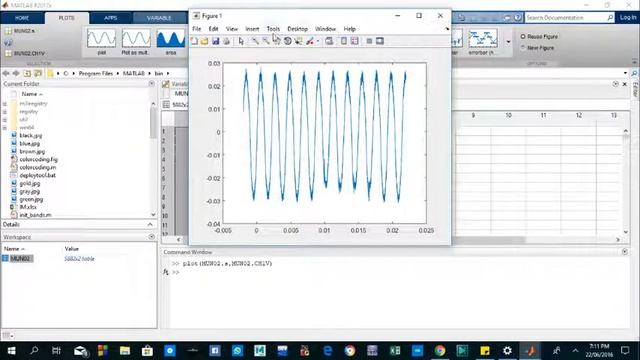Screen dimensions: 640x360
Task: Open the Tools menu in Figure 1
Action: pos(273,29)
